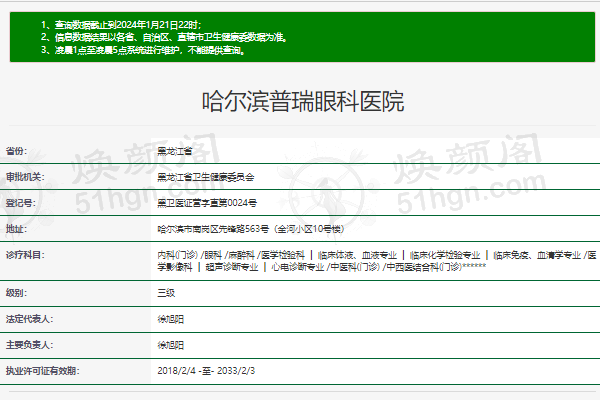The image size is (600, 400).
Task: Click the first line of departments starting 内科(门诊)
Action: point(377,255)
